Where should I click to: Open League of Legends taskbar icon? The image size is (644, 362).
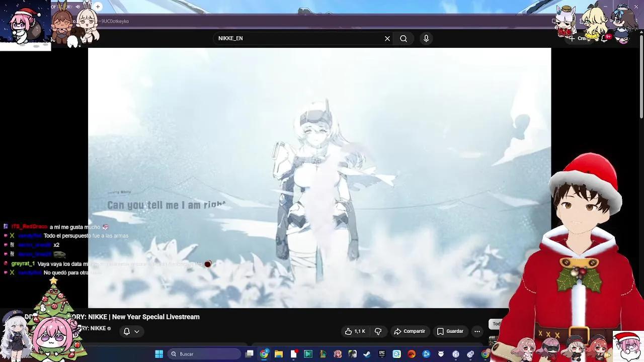(323, 354)
